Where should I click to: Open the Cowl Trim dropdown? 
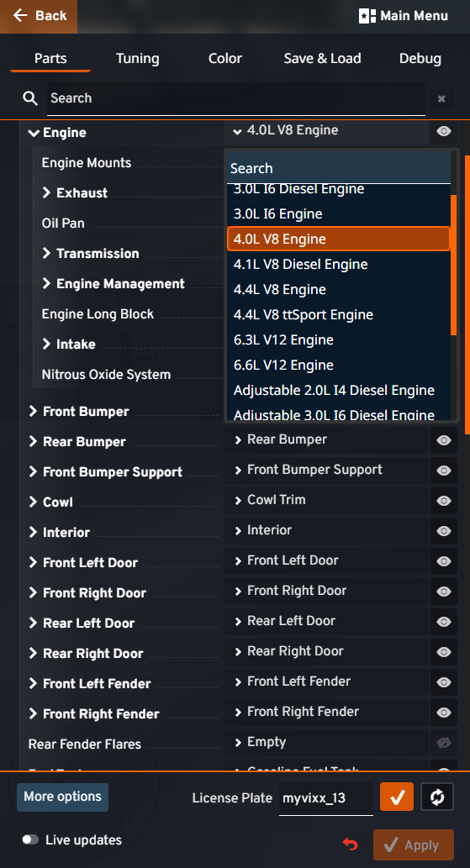click(x=326, y=500)
